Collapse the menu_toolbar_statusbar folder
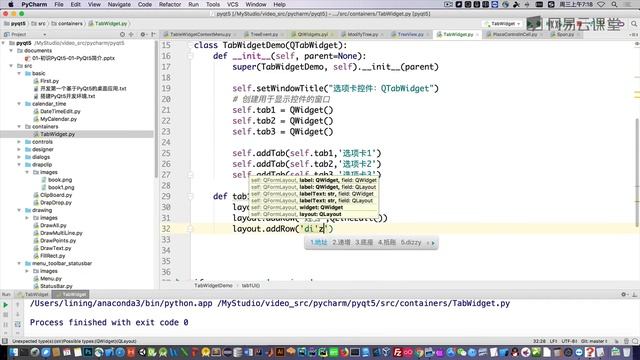Screen dimensions: 640x360 click(19, 263)
